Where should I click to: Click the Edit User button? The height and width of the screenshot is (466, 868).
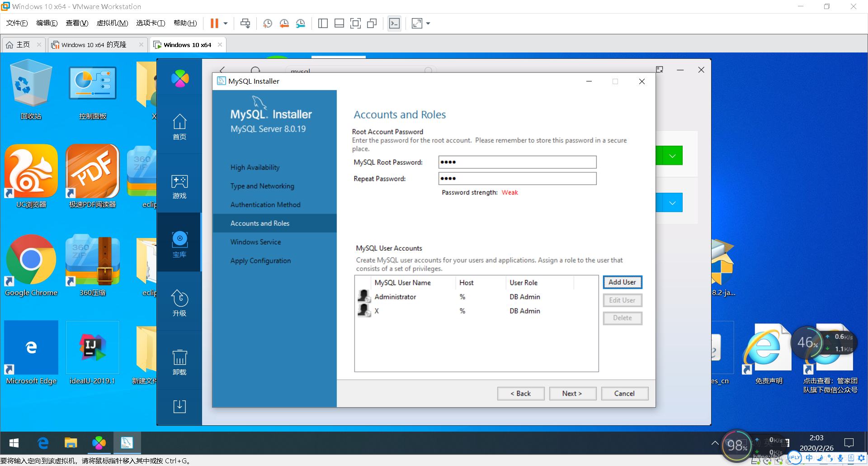[622, 300]
